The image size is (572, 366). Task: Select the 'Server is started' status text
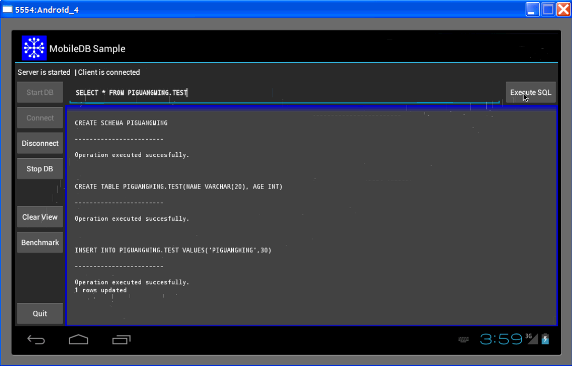(x=44, y=72)
